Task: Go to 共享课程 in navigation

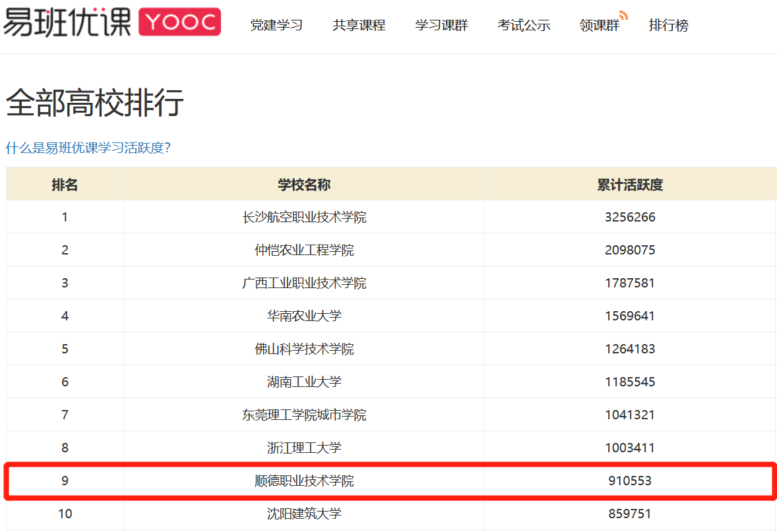Action: pyautogui.click(x=359, y=26)
